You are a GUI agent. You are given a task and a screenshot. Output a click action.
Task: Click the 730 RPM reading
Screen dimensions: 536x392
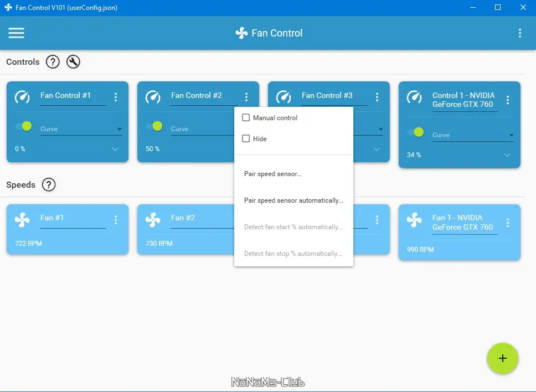[x=159, y=243]
